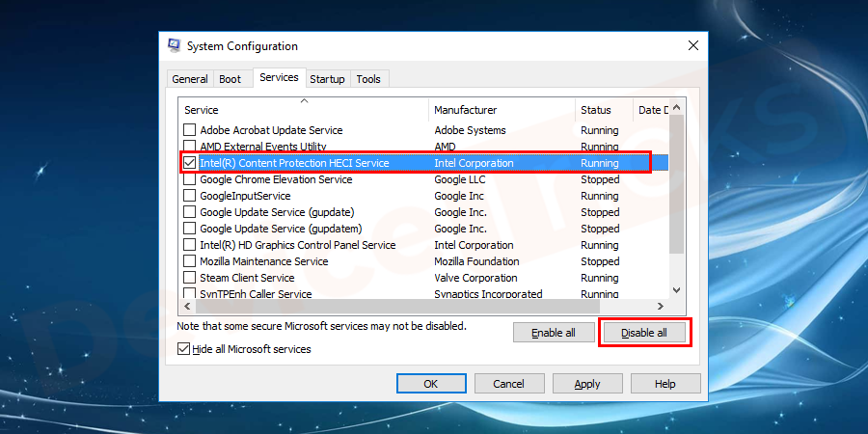Check the Google Update Service (gupdate) checkbox

click(190, 212)
